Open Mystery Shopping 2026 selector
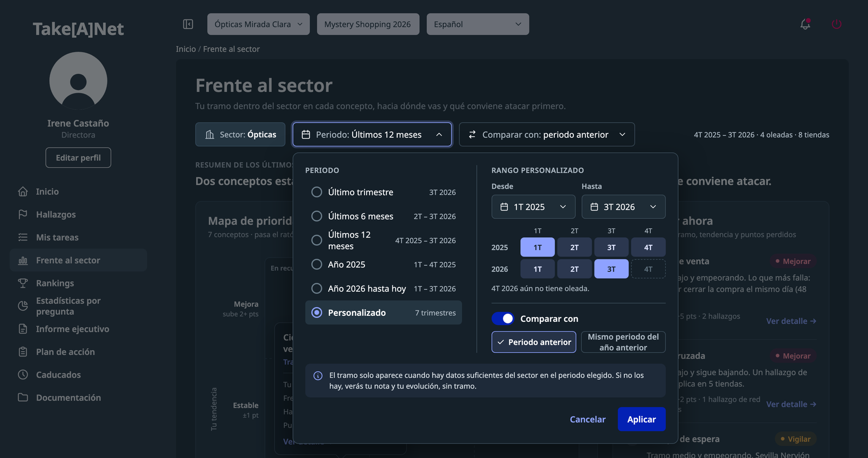Viewport: 868px width, 458px height. (368, 24)
